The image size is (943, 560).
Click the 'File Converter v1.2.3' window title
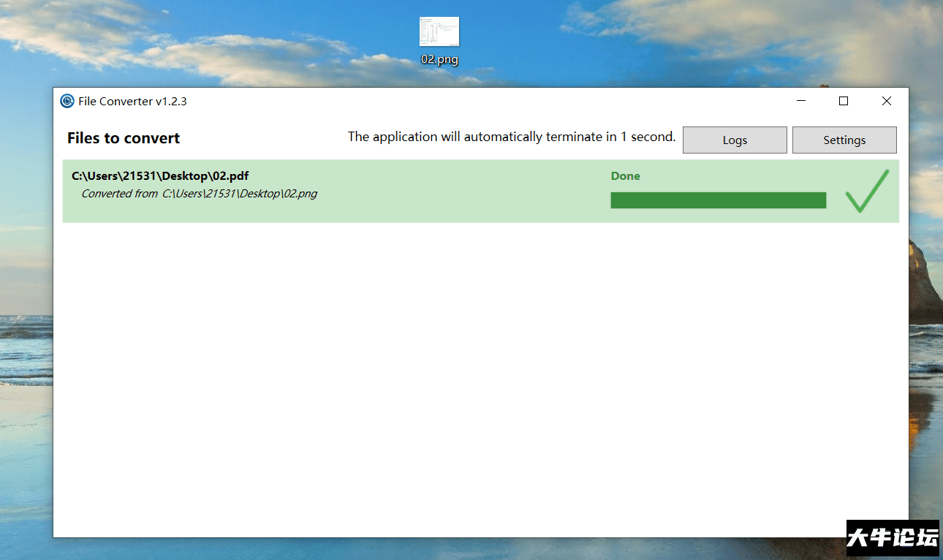[x=133, y=101]
